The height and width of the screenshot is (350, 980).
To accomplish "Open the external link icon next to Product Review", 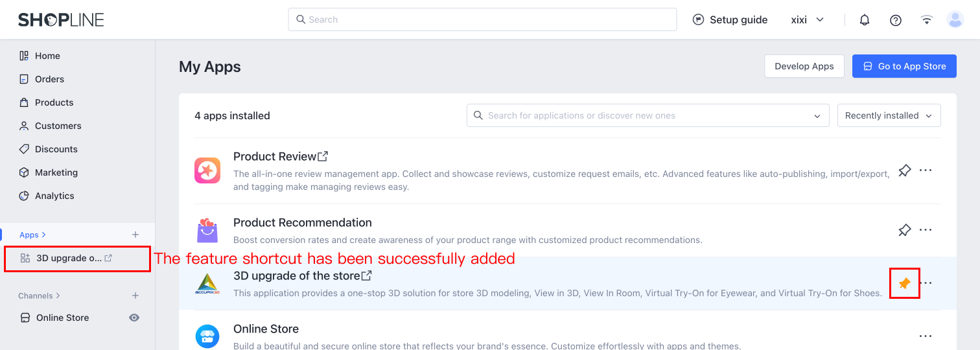I will click(x=323, y=156).
